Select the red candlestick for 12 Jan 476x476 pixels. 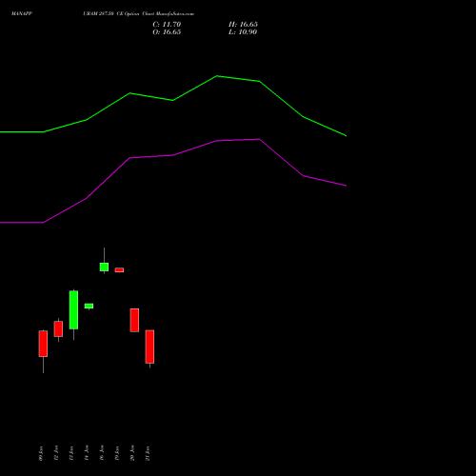(x=58, y=328)
